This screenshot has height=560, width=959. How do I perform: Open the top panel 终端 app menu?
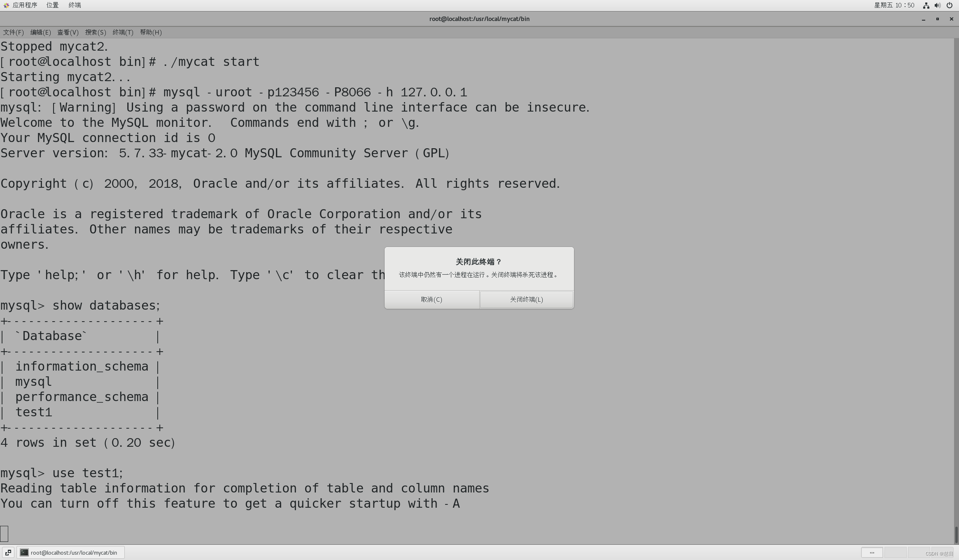point(75,5)
